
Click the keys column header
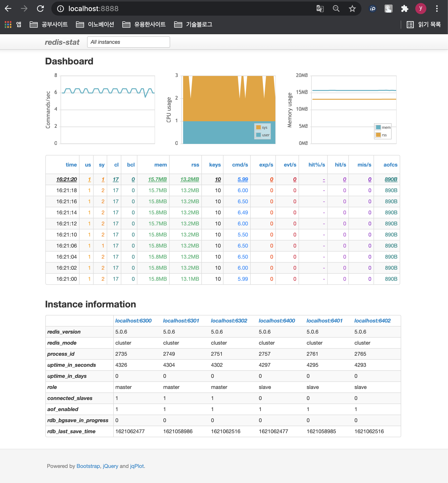(215, 165)
